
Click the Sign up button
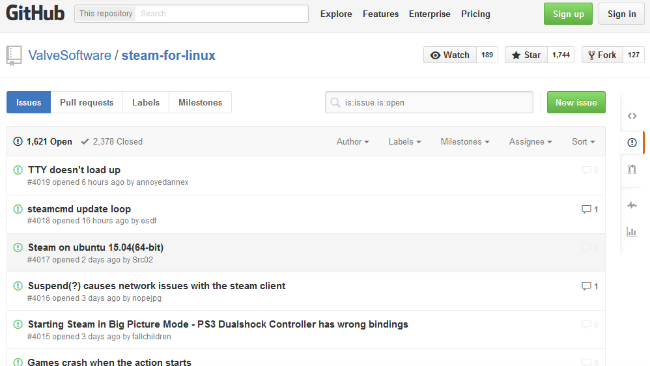[568, 14]
